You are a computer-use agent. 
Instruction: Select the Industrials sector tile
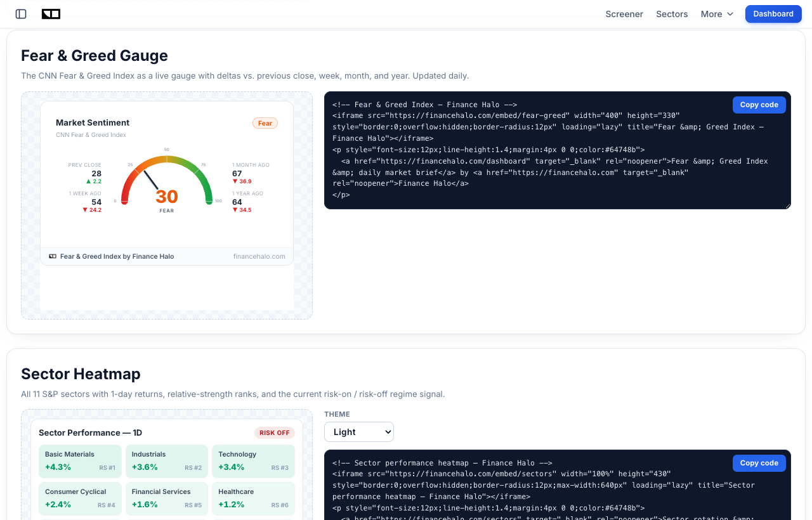tap(167, 461)
